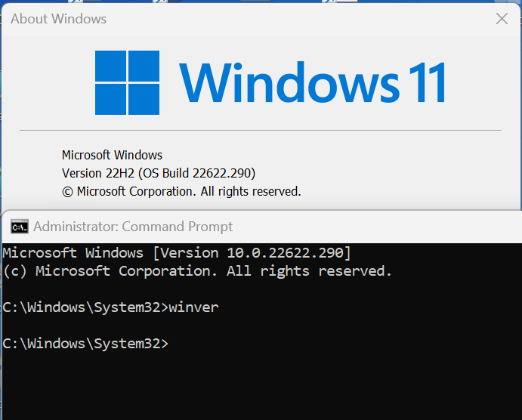Click the horizontal divider under the logo

coord(261,131)
